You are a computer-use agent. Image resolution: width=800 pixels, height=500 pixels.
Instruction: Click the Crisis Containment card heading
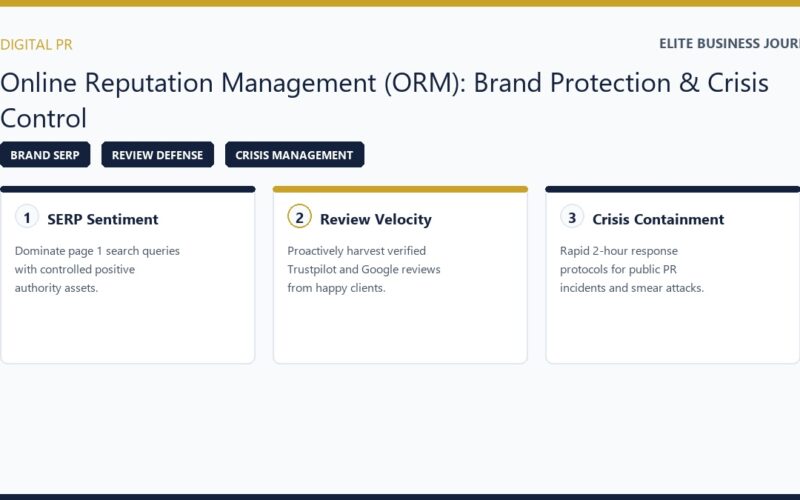coord(658,219)
